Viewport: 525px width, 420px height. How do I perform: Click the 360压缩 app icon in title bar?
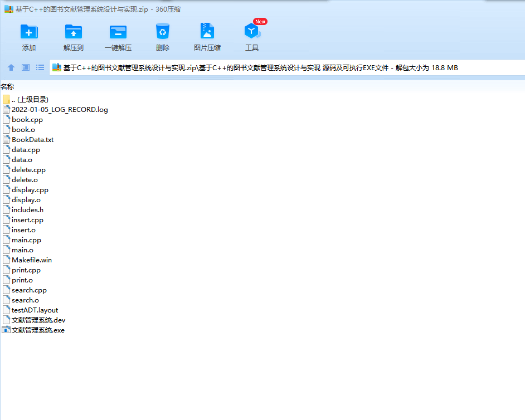pyautogui.click(x=9, y=9)
